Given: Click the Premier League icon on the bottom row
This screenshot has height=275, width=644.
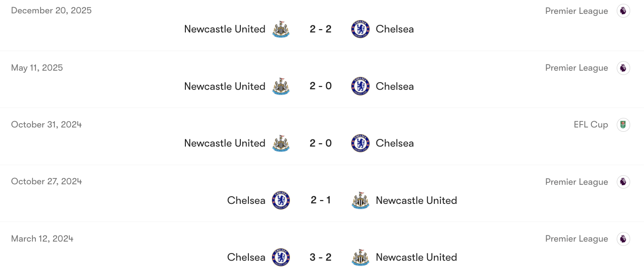Looking at the screenshot, I should tap(623, 239).
